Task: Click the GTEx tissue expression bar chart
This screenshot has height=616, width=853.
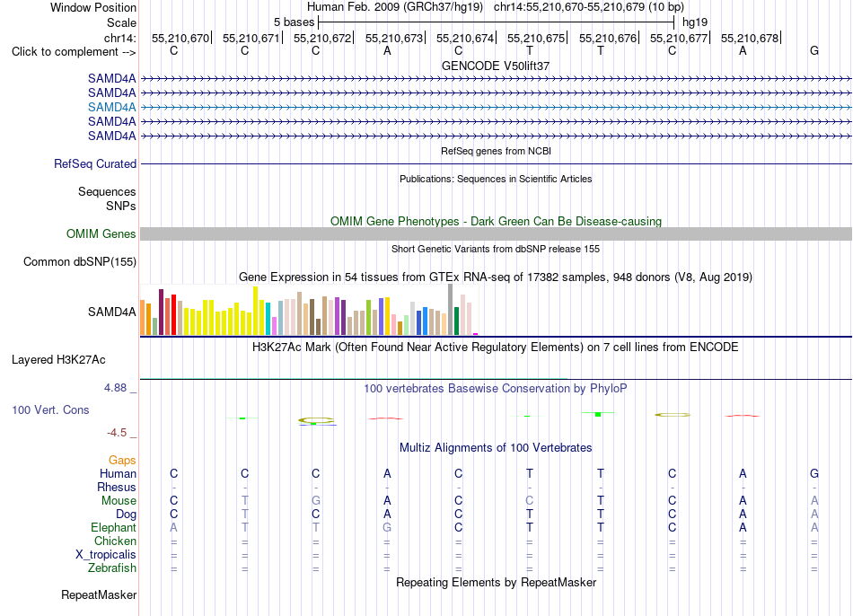Action: click(x=309, y=310)
